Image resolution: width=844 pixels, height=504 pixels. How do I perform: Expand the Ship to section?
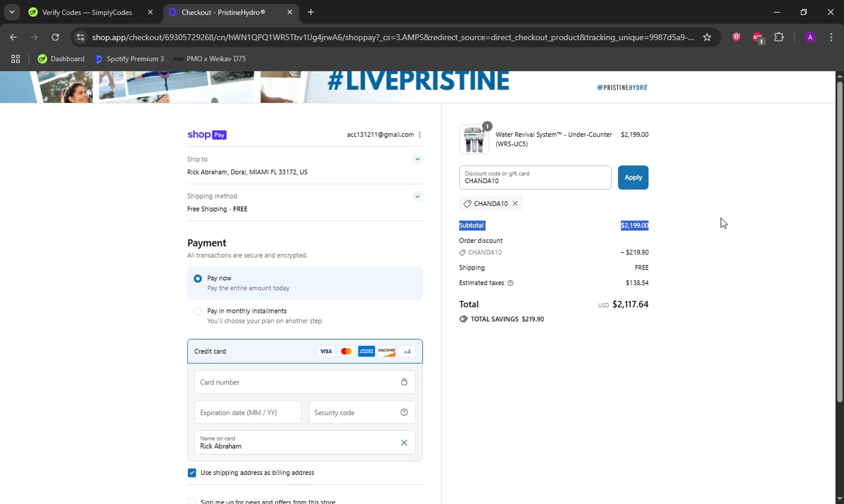click(417, 159)
